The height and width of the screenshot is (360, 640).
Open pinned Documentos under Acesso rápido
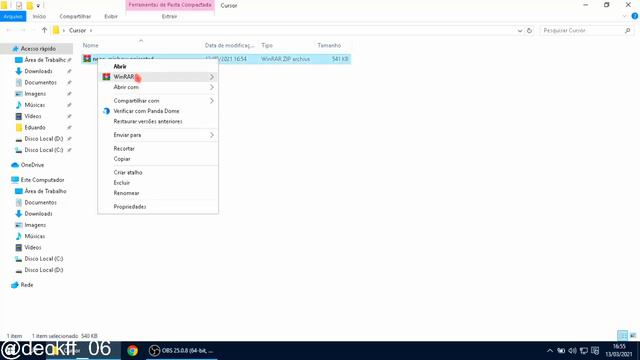(x=40, y=82)
